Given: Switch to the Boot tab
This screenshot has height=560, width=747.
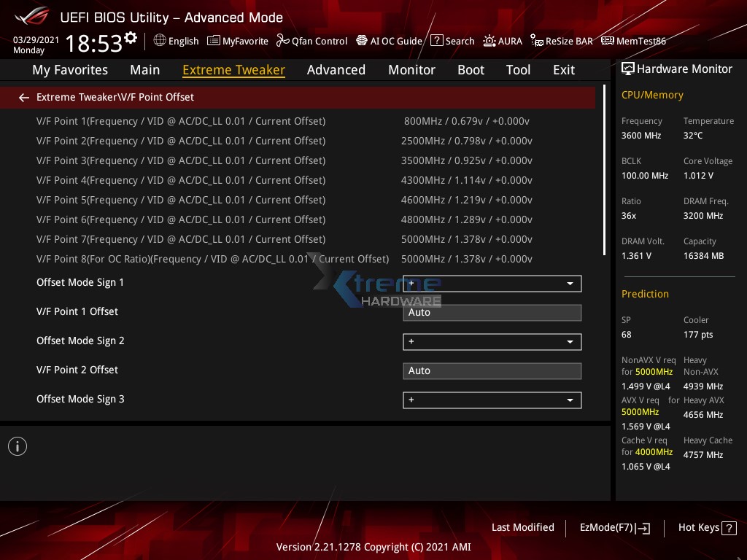Looking at the screenshot, I should [471, 69].
